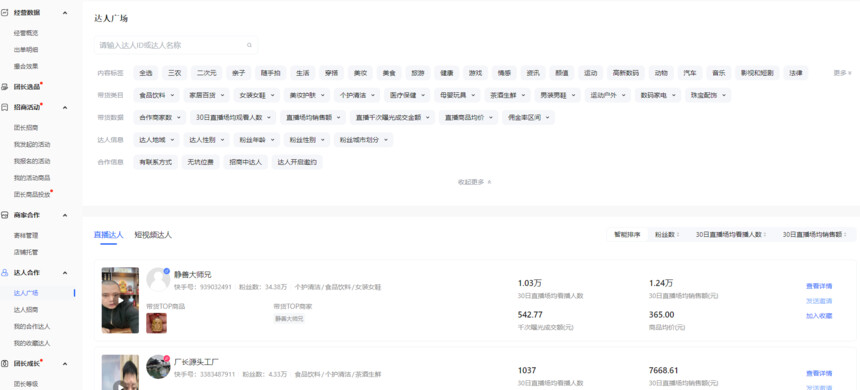Click the 招商活动 sidebar icon
This screenshot has height=390, width=860.
(x=4, y=107)
